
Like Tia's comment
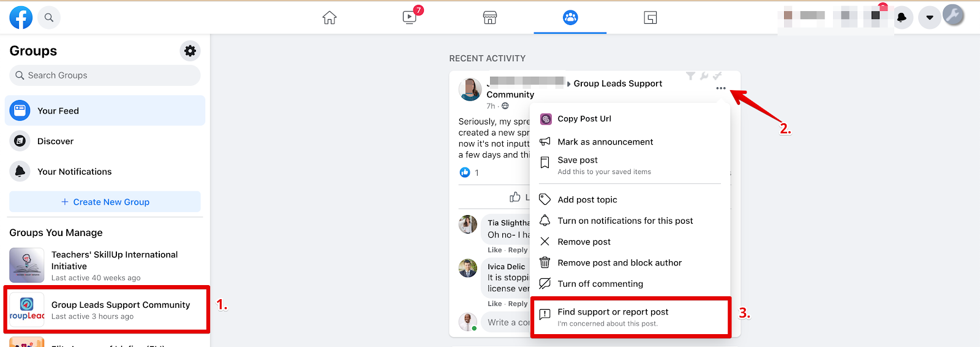pos(494,250)
